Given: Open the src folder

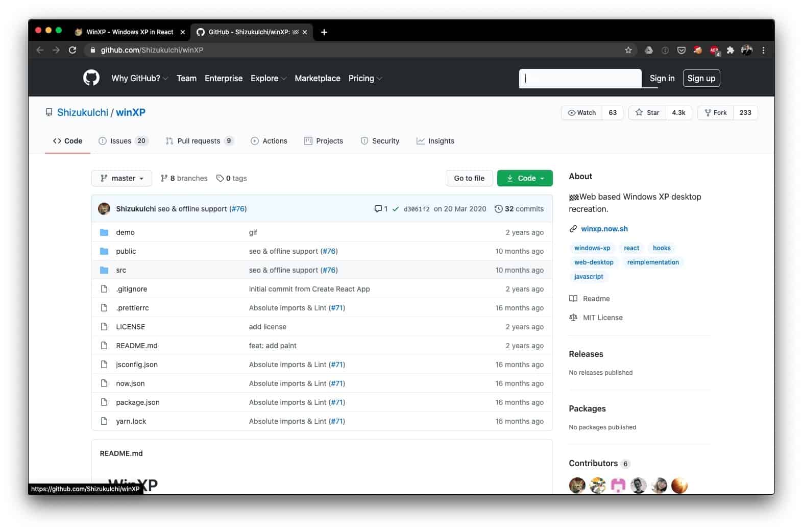Looking at the screenshot, I should 121,270.
